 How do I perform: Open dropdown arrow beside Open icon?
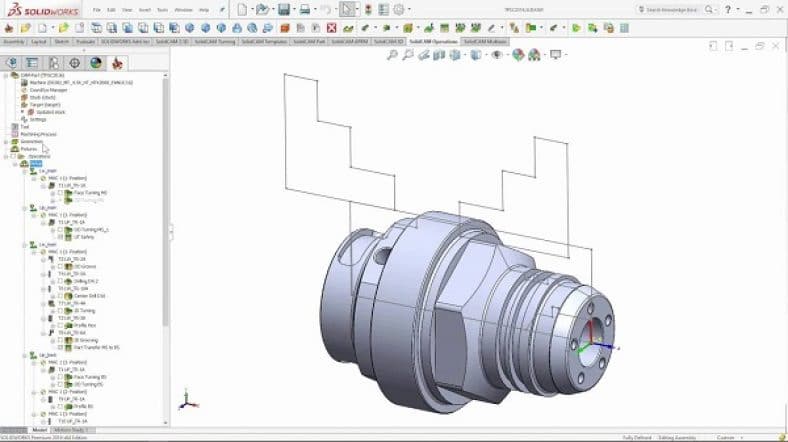[x=271, y=10]
